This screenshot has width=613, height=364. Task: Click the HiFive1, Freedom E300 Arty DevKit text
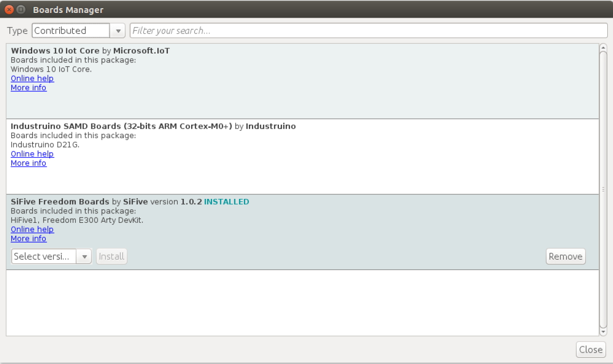click(77, 220)
